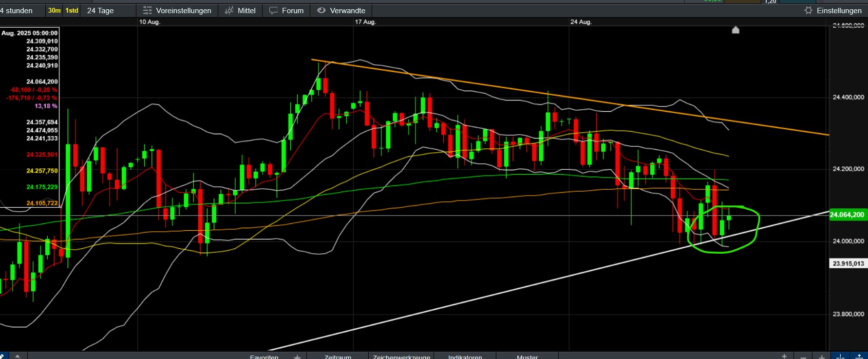868x359 pixels.
Task: Click the 24.200,000 price axis label
Action: tap(848, 169)
